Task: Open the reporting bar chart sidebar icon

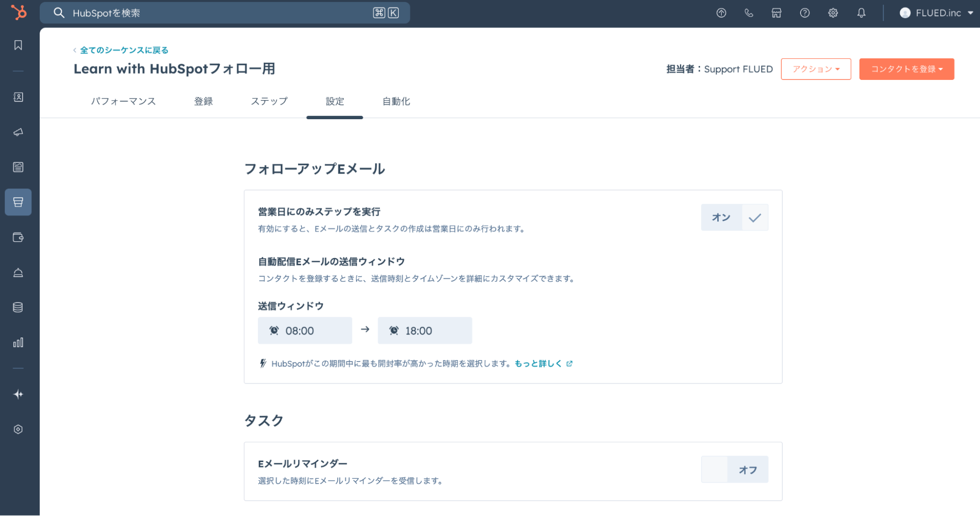Action: click(18, 342)
